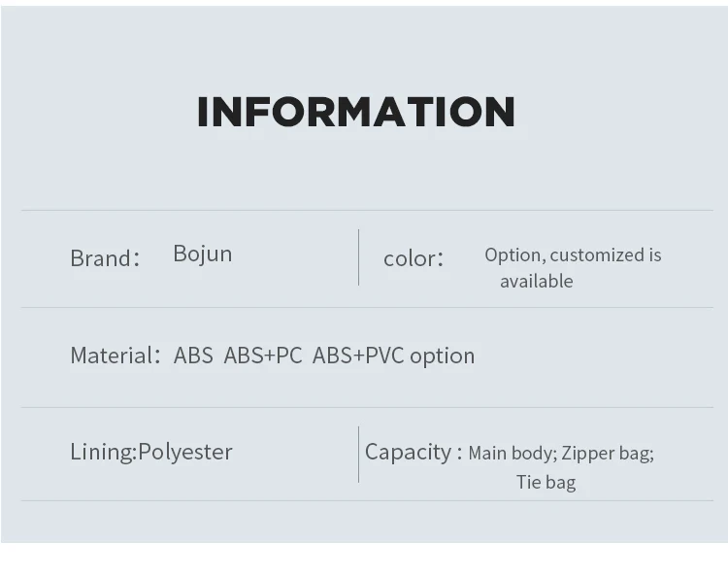Screen dimensions: 728x577
Task: Click the color: label
Action: (x=413, y=258)
